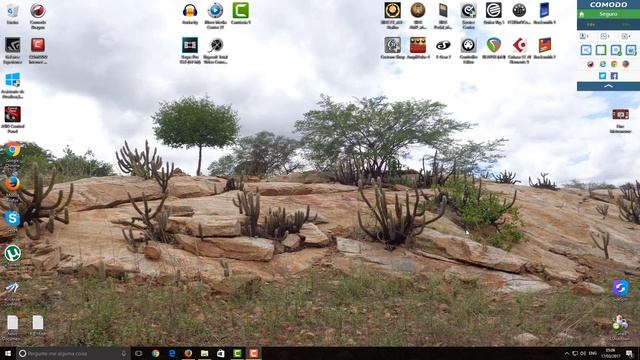Open the Windows Start menu
640x360 pixels.
7,353
